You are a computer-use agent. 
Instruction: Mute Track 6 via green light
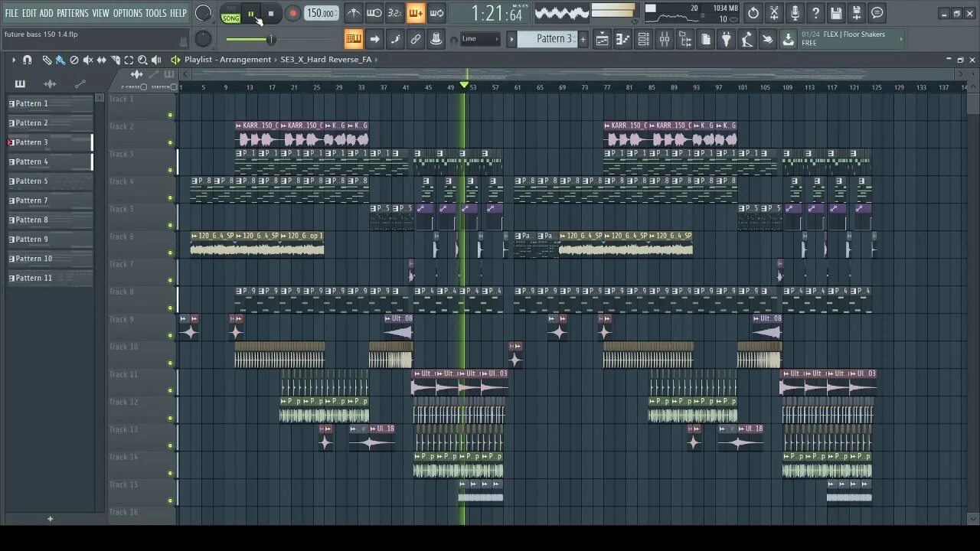(170, 253)
